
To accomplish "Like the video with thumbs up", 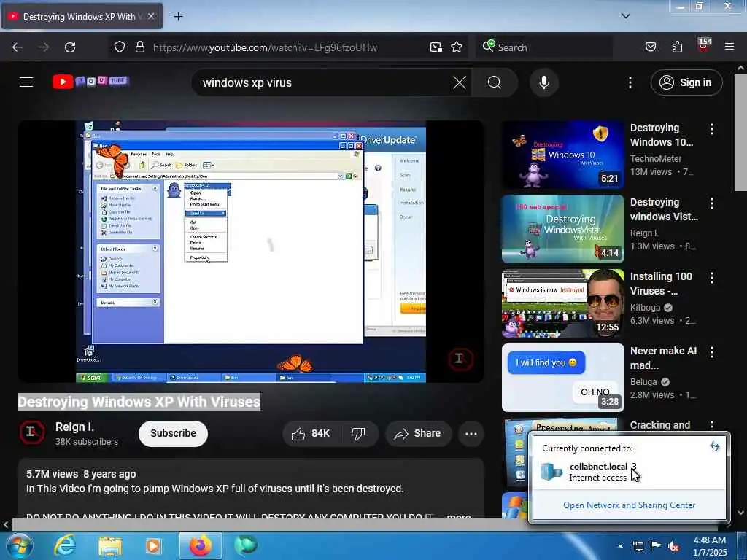I will click(311, 433).
